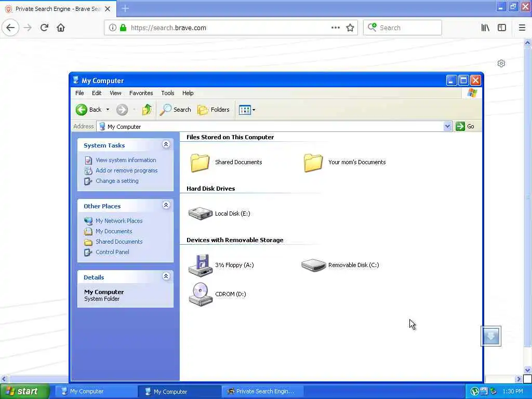The width and height of the screenshot is (532, 399).
Task: Select the CDROM (D:) drive
Action: pyautogui.click(x=217, y=294)
